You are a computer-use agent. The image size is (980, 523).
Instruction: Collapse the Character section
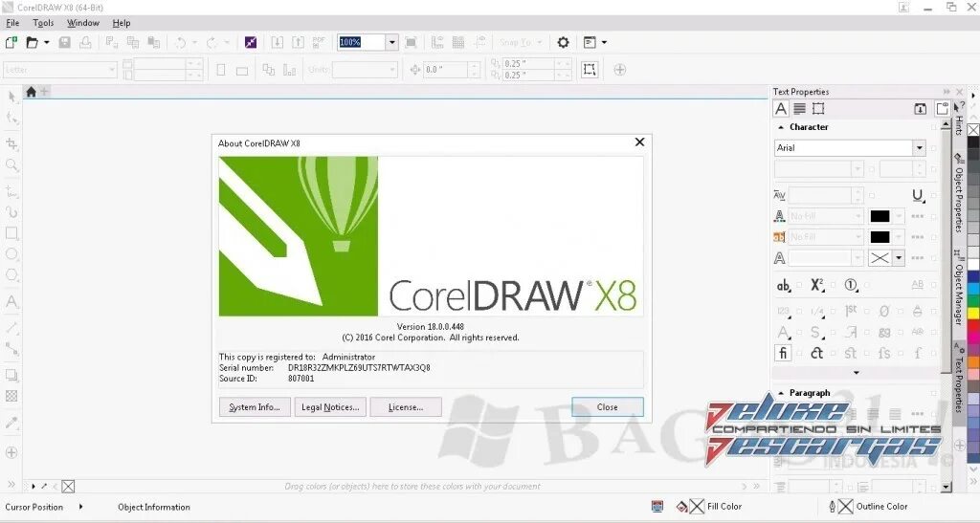point(781,127)
